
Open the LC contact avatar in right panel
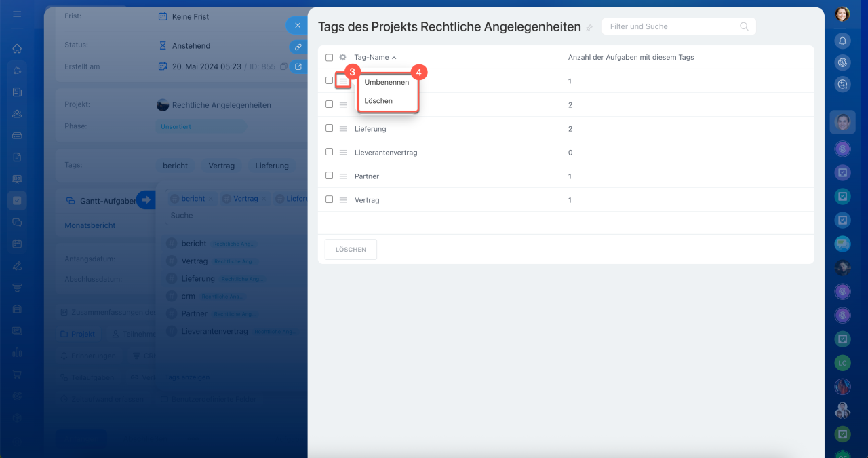842,363
